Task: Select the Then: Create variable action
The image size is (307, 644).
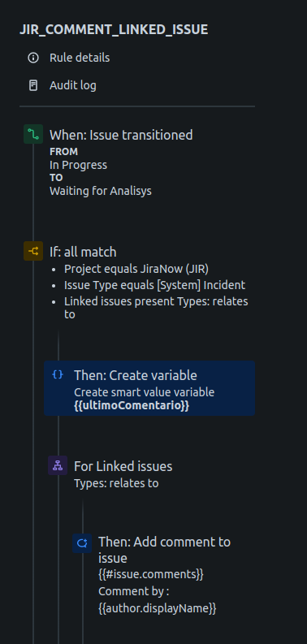Action: (149, 388)
